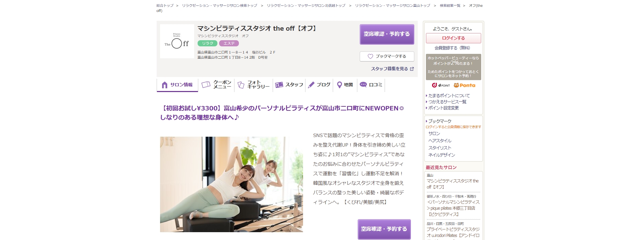This screenshot has width=644, height=240.
Task: Open 検索結果一覧 in the breadcrumb
Action: coord(450,5)
